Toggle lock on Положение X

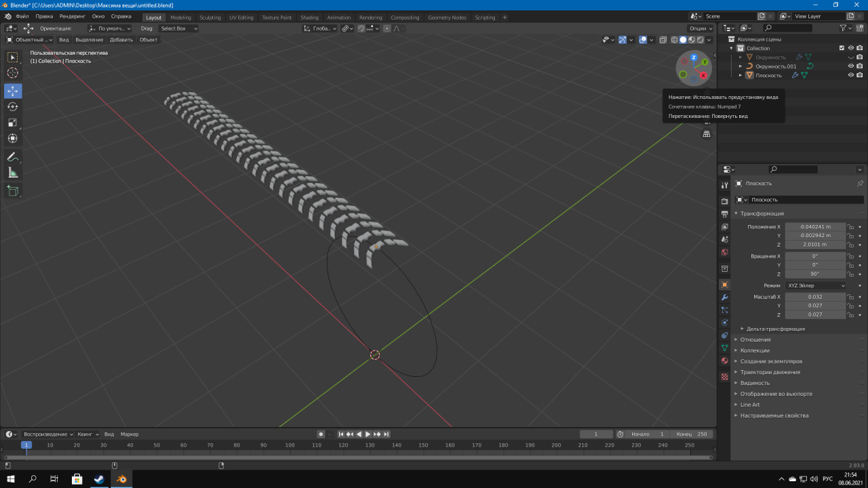point(850,227)
